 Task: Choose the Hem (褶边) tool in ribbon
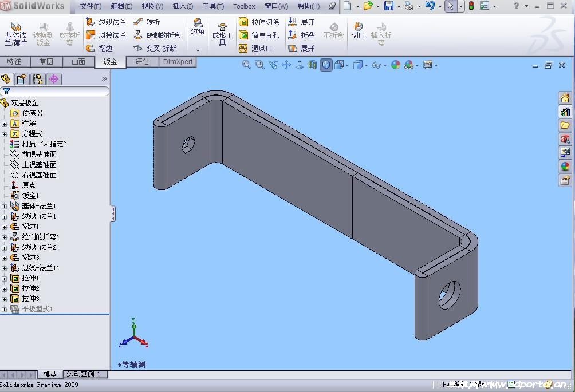tap(100, 48)
